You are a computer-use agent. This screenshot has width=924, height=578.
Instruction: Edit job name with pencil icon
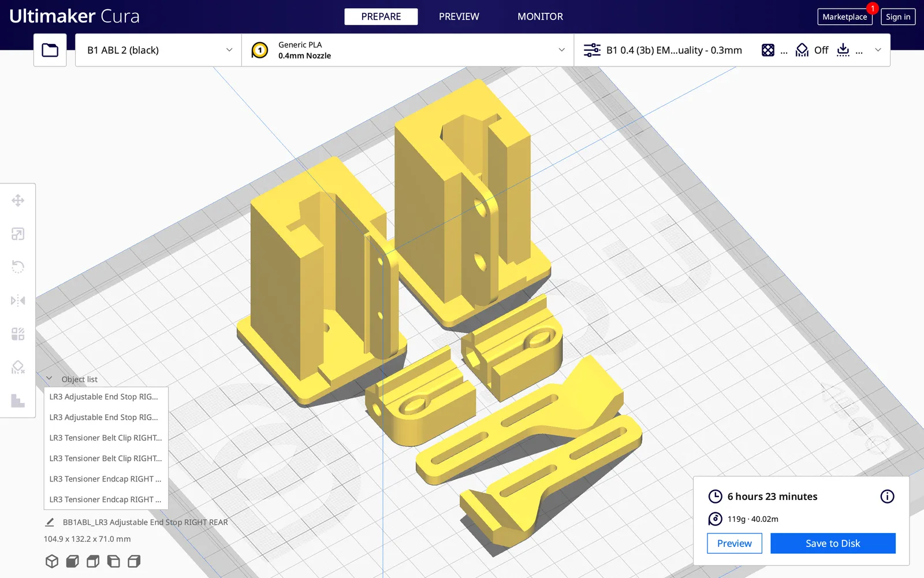[50, 522]
